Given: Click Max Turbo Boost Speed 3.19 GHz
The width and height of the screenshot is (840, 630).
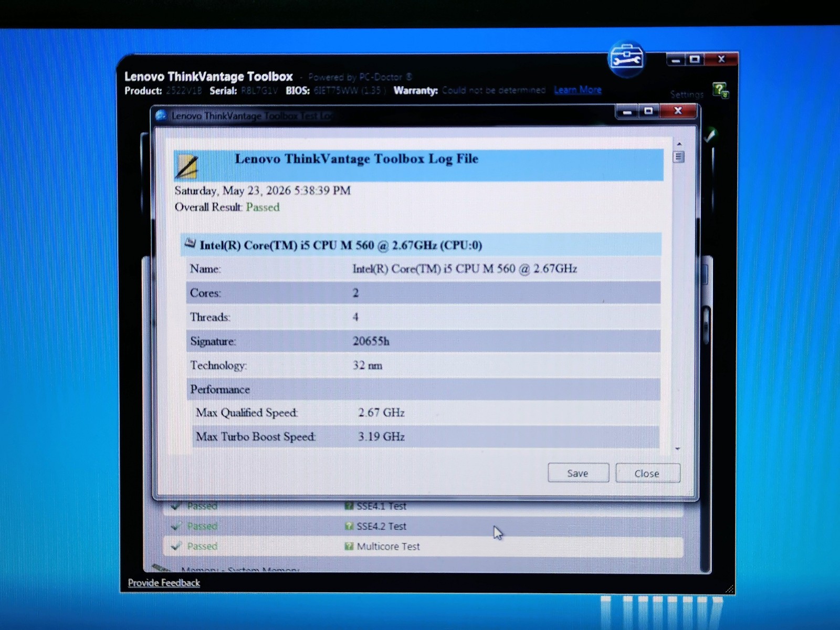Looking at the screenshot, I should coord(381,437).
